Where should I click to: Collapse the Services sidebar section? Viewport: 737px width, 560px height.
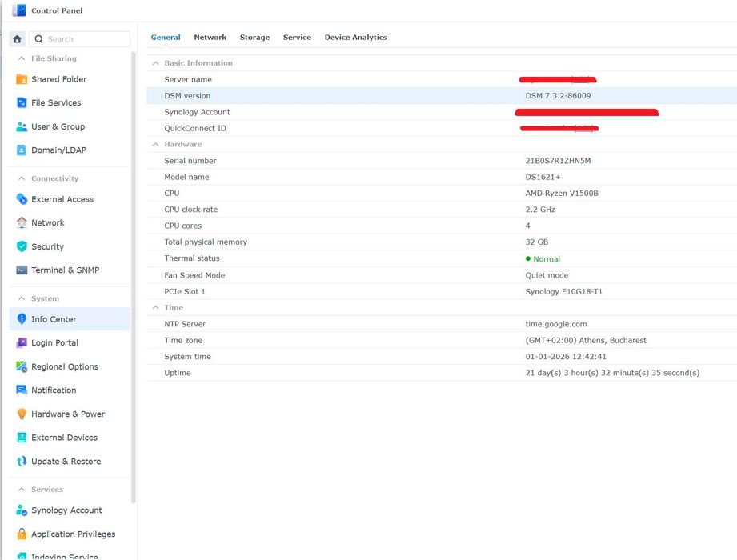point(21,489)
